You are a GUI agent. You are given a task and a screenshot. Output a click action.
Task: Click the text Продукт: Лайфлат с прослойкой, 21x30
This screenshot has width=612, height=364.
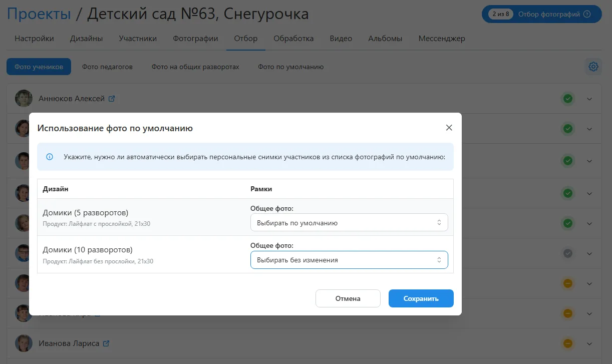coord(97,224)
